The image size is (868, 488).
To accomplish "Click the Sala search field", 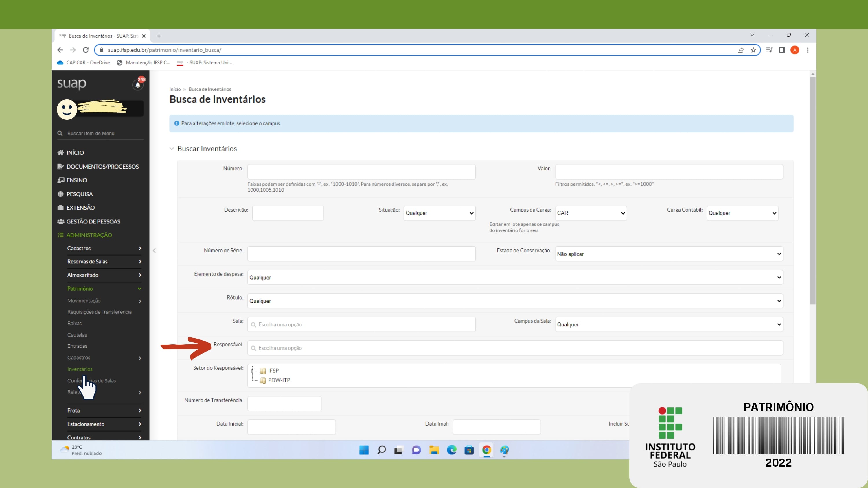I will [361, 324].
